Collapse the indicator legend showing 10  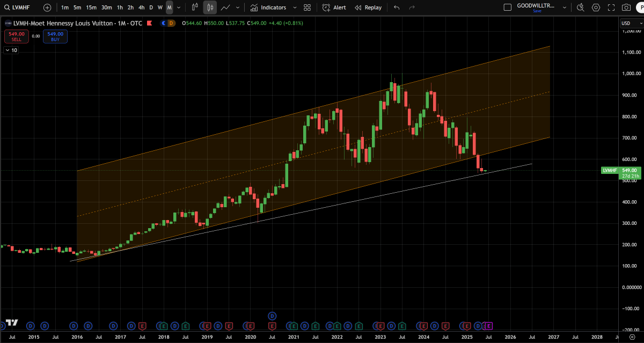click(11, 50)
